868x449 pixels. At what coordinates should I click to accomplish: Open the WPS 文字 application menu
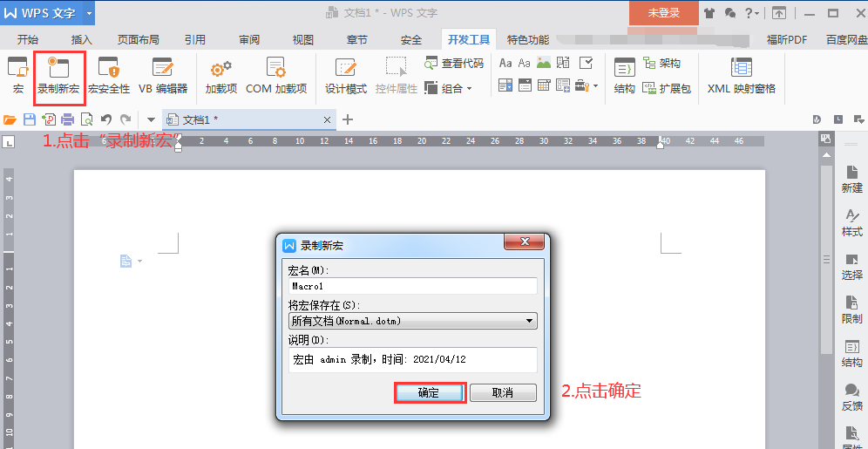pos(41,13)
